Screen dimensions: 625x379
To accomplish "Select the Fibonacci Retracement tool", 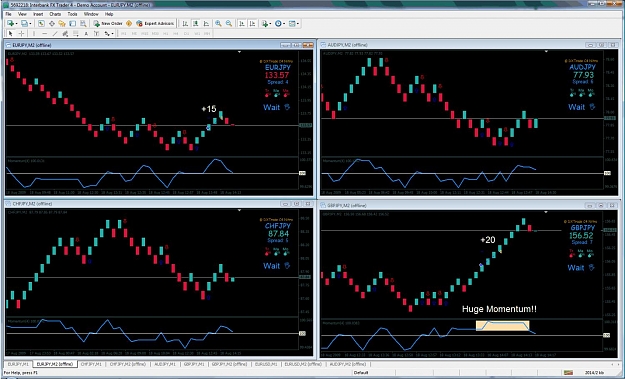I will click(x=75, y=33).
